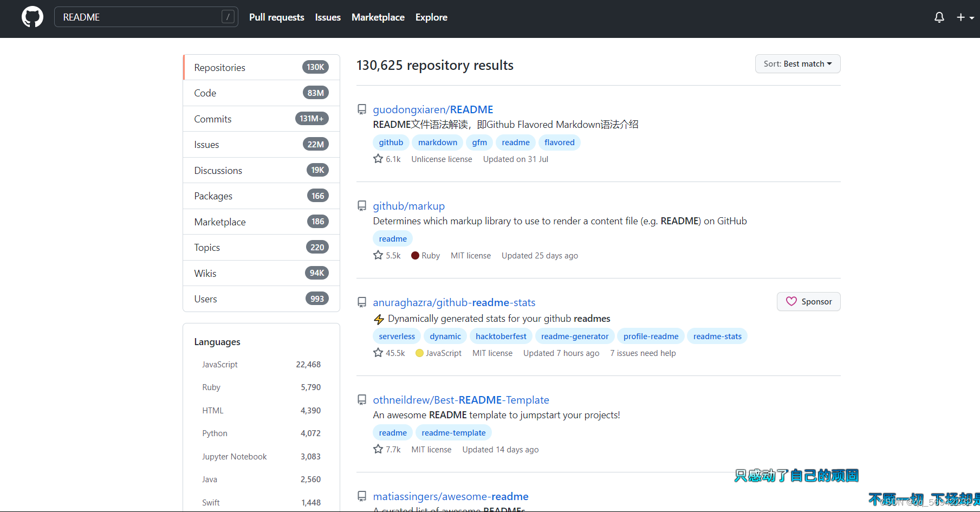Click the JavaScript language color dot
The width and height of the screenshot is (980, 512).
click(419, 353)
